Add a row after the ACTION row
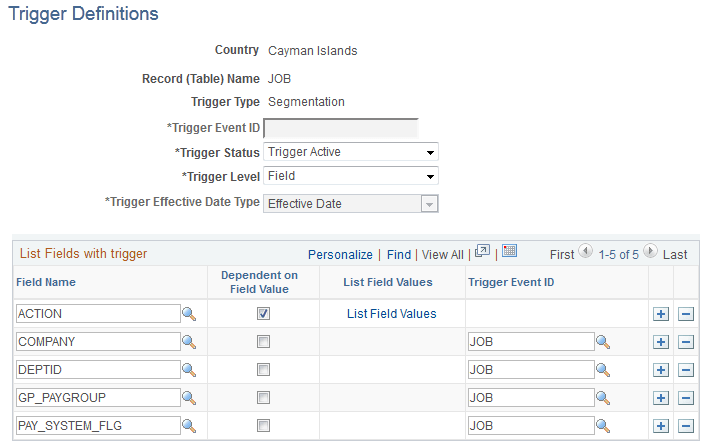Image resolution: width=704 pixels, height=448 pixels. click(660, 314)
